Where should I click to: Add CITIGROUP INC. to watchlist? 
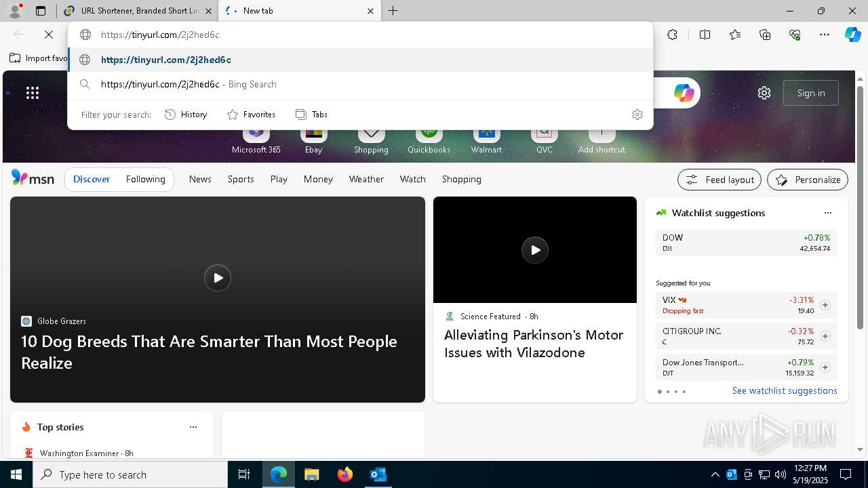[825, 336]
